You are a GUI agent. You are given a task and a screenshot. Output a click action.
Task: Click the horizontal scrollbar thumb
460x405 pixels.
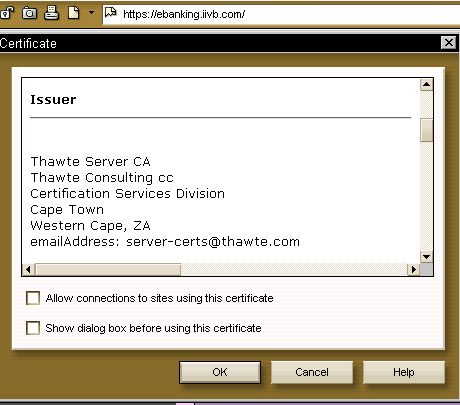[x=108, y=269]
